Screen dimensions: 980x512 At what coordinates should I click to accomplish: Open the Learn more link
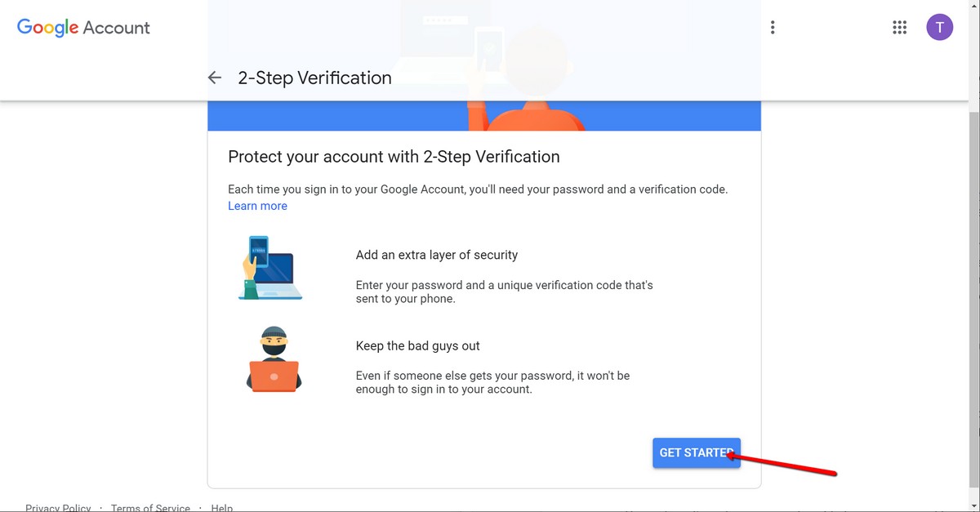pyautogui.click(x=257, y=206)
